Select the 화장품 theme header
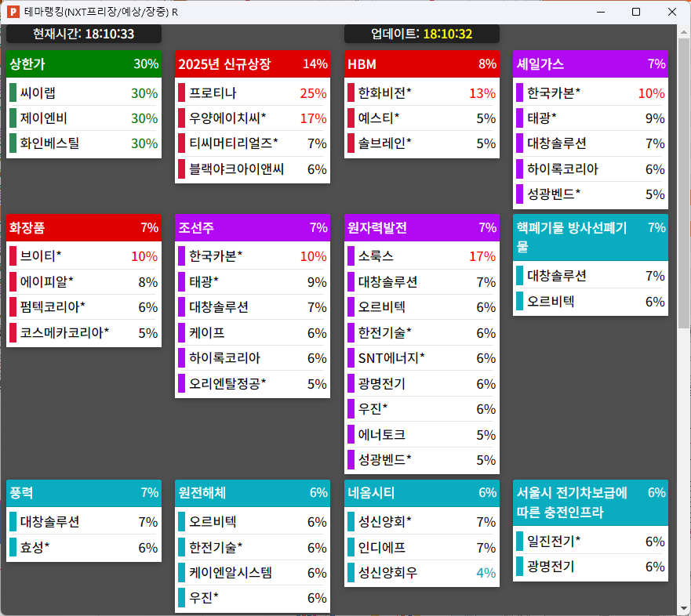This screenshot has width=691, height=616. pyautogui.click(x=84, y=227)
